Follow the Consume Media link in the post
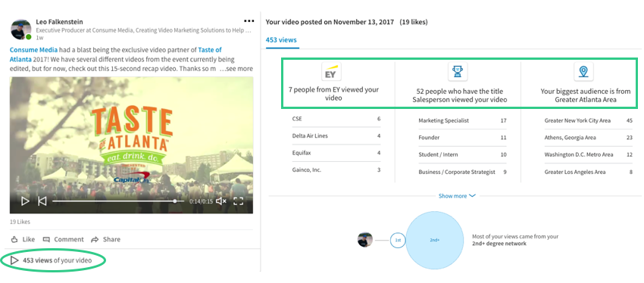 (x=33, y=50)
